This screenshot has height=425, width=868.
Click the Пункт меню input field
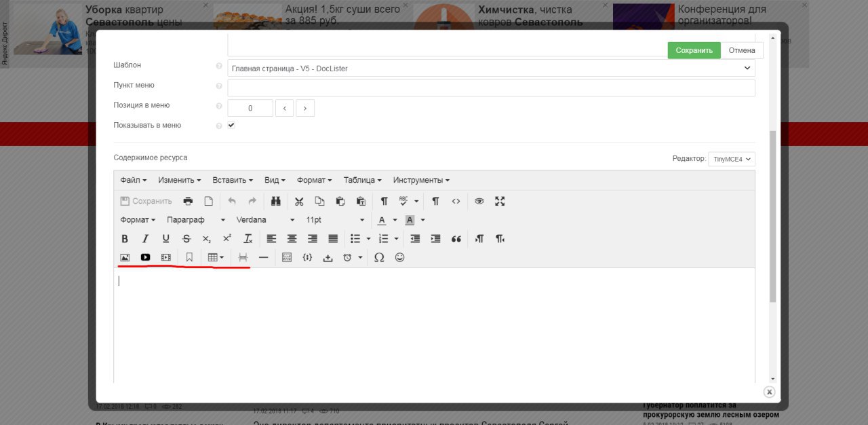[x=491, y=88]
